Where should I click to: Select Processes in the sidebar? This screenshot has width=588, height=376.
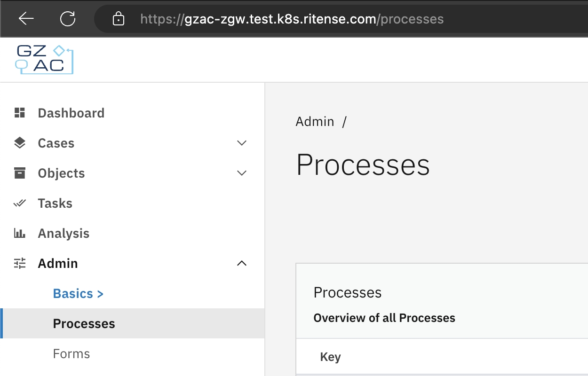(84, 323)
